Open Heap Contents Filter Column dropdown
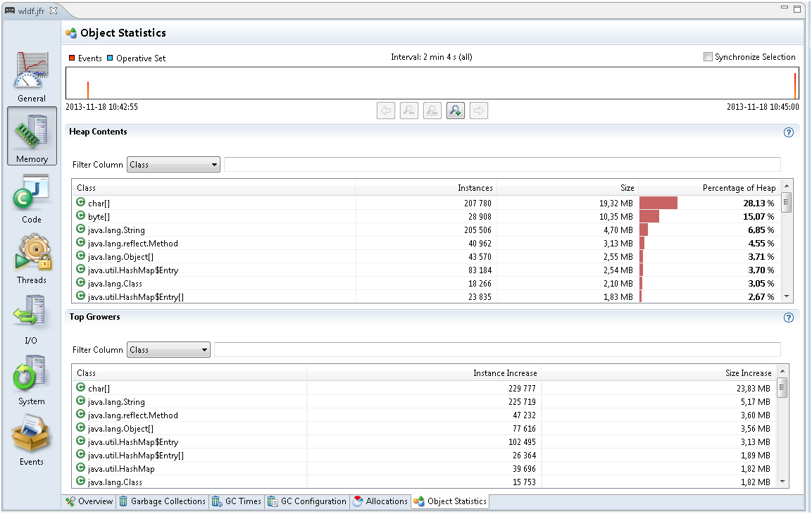812x514 pixels. pyautogui.click(x=173, y=165)
